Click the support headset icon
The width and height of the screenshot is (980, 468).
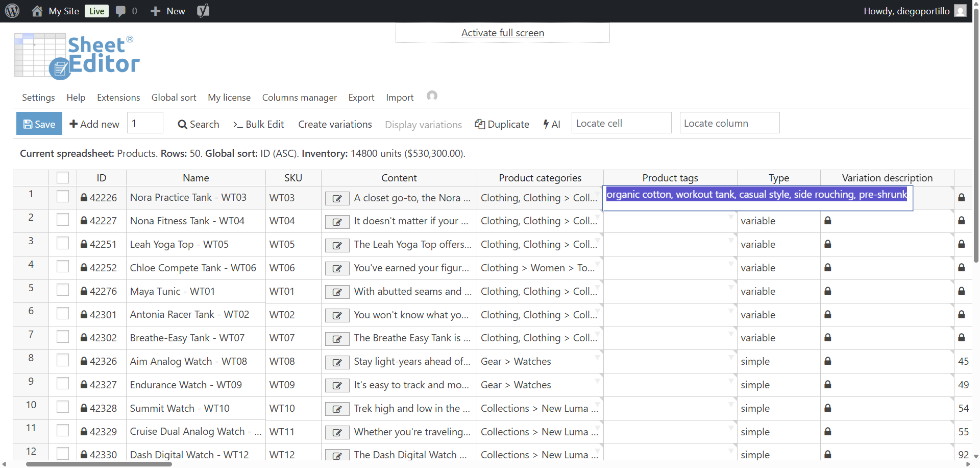(432, 96)
